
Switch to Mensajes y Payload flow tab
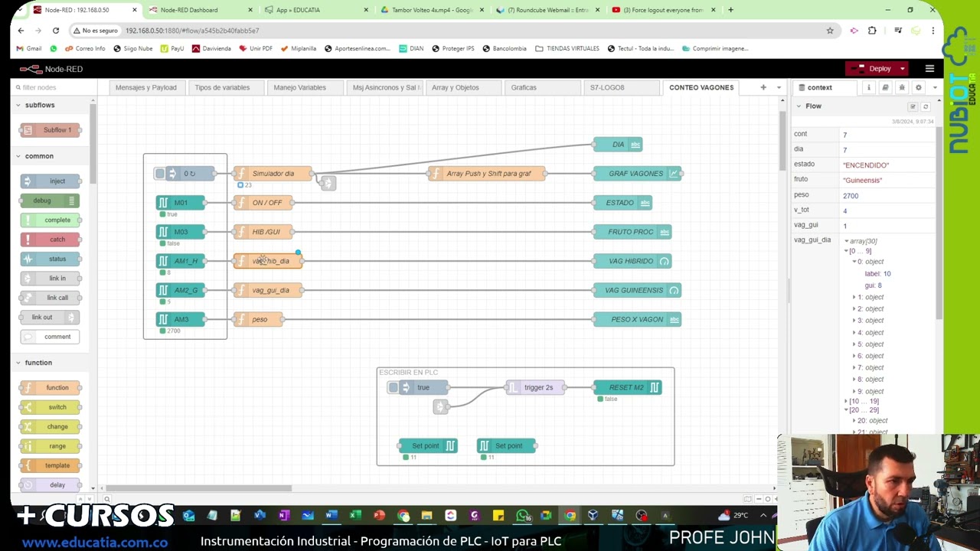[x=146, y=87]
